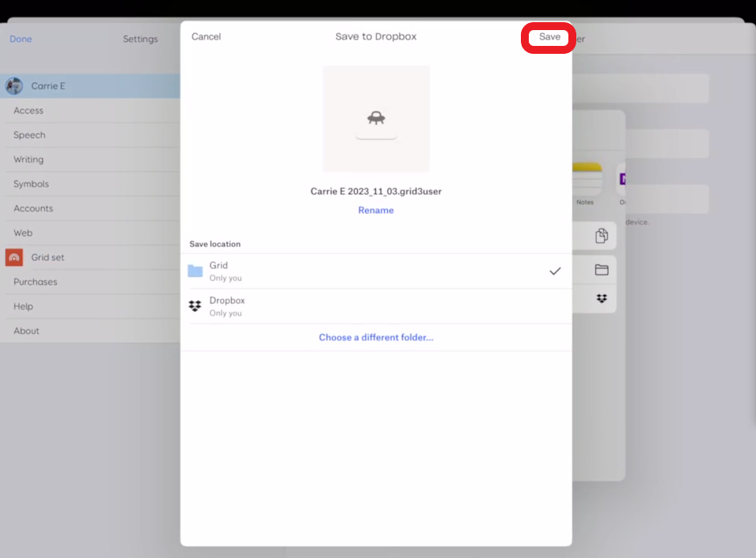This screenshot has width=756, height=558.
Task: Click the Dropbox logo in save location list
Action: tap(195, 306)
